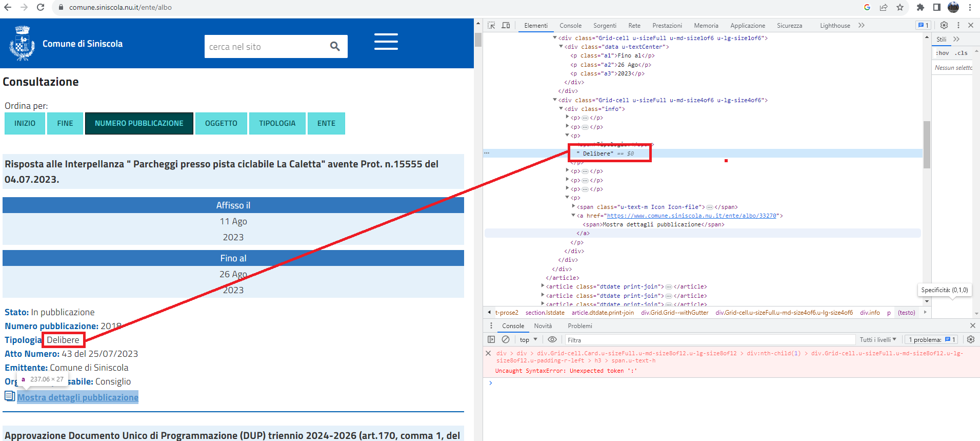The width and height of the screenshot is (980, 441).
Task: Switch to the Console tab in top DevTools bar
Action: pos(570,26)
